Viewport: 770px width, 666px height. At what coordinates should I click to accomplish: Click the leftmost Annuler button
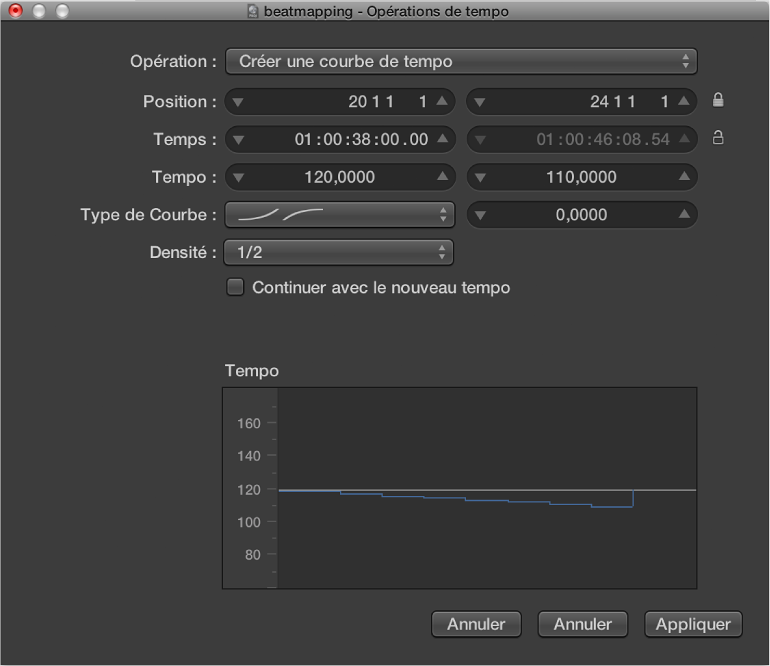tap(476, 624)
